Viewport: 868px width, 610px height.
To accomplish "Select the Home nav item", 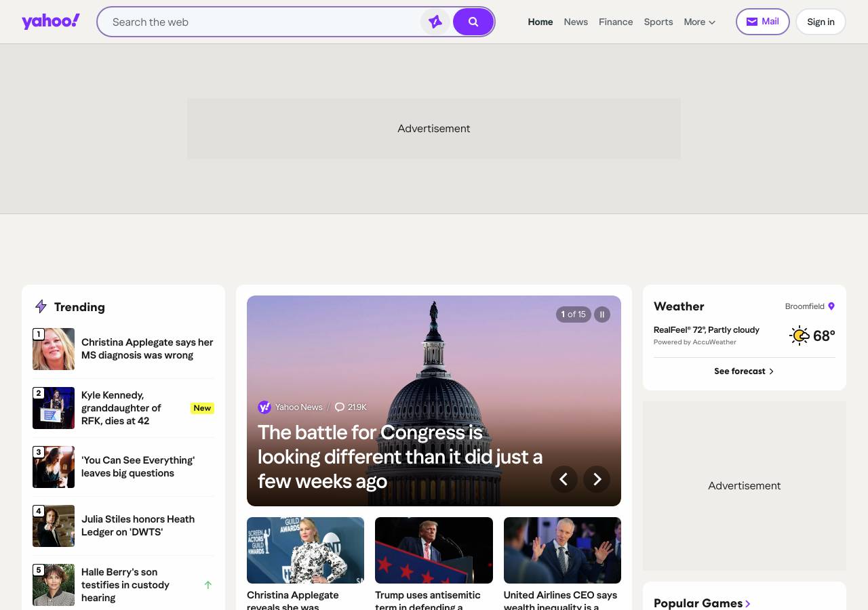I will (540, 22).
